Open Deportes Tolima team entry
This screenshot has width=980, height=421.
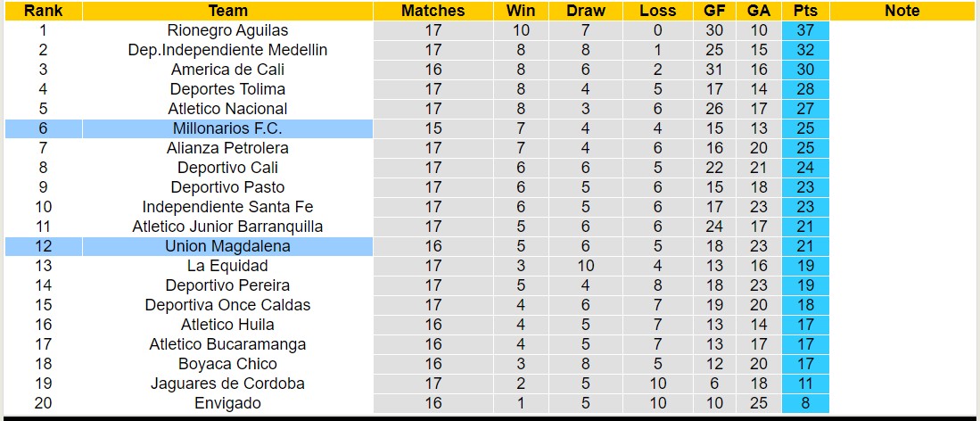point(227,89)
